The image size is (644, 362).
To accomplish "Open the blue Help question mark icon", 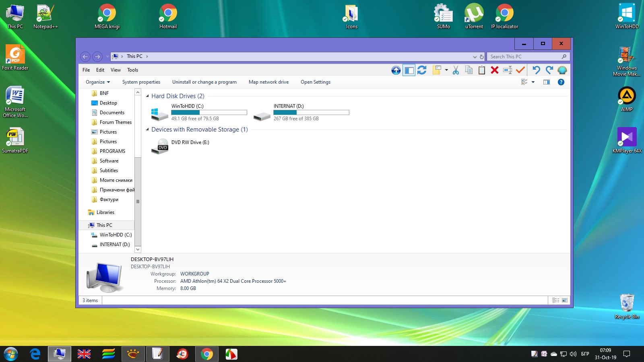I will click(561, 82).
